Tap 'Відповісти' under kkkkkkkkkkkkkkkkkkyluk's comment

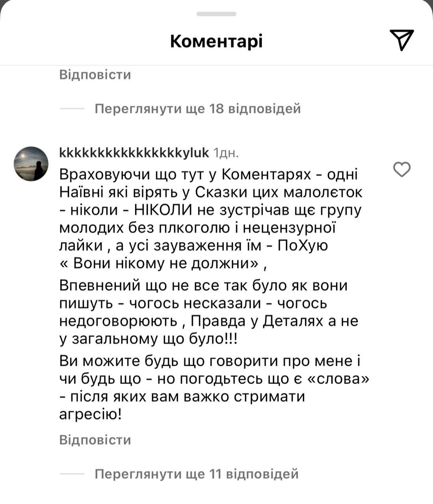click(x=95, y=439)
